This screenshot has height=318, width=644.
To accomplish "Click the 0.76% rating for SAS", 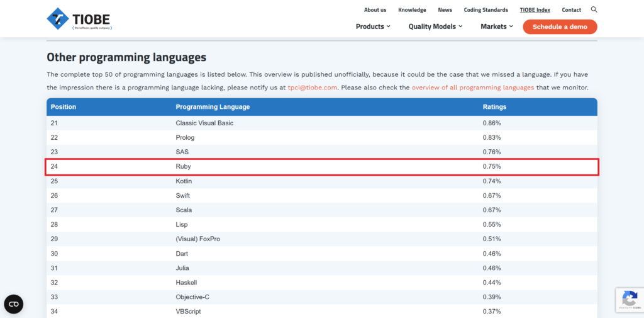I will tap(492, 152).
